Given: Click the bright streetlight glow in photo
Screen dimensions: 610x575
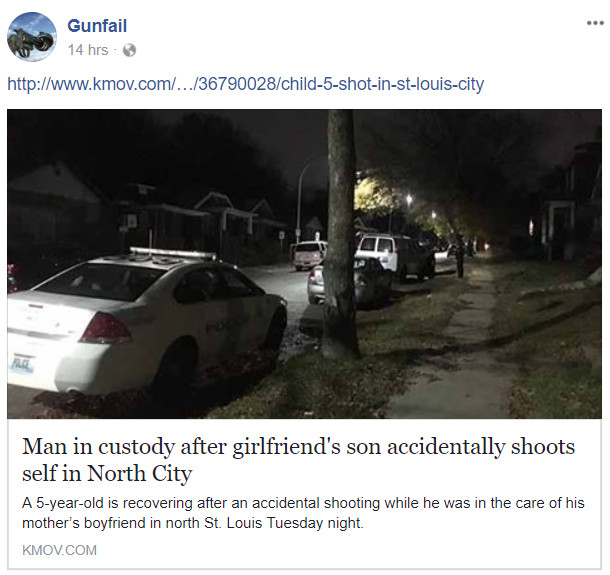Looking at the screenshot, I should coord(409,200).
